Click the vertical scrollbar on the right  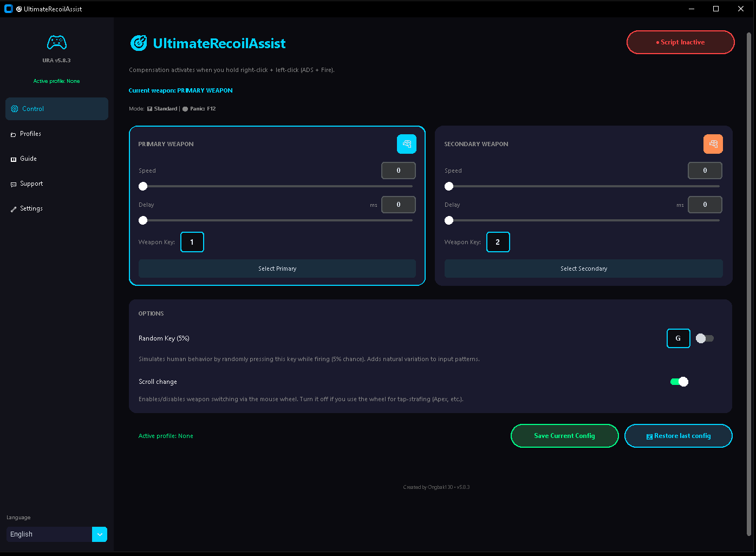[749, 284]
